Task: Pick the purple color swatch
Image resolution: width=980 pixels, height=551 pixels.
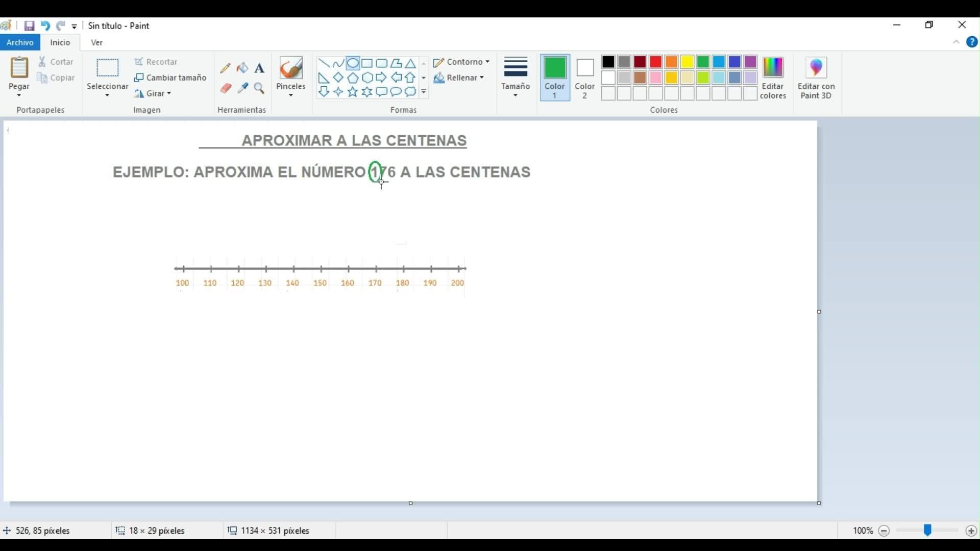Action: (x=750, y=62)
